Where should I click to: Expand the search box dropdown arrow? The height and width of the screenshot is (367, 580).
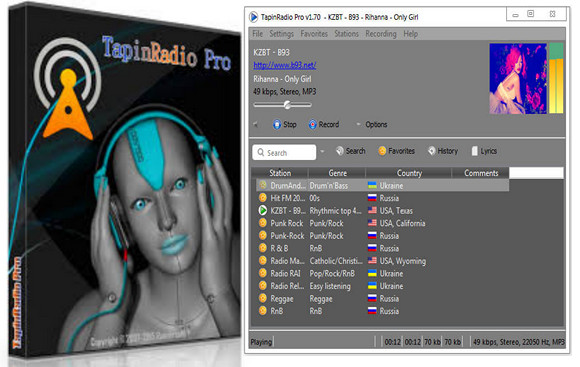(322, 152)
